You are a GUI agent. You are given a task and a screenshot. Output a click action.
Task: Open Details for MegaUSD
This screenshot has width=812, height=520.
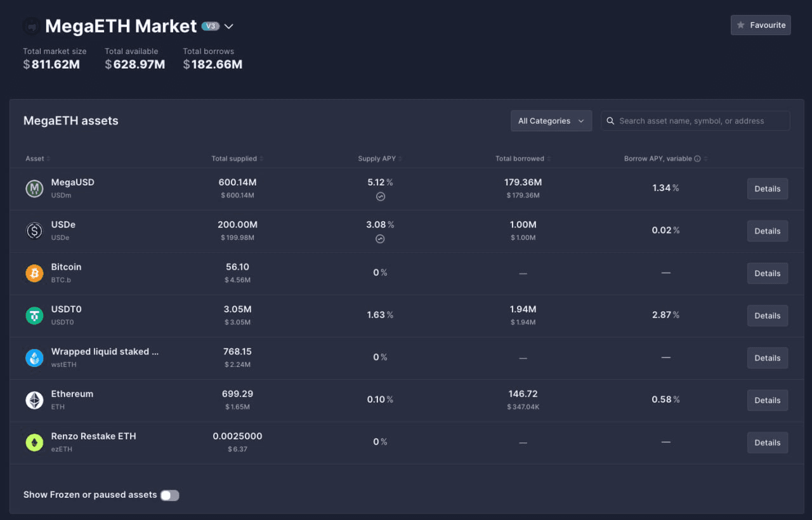(768, 189)
